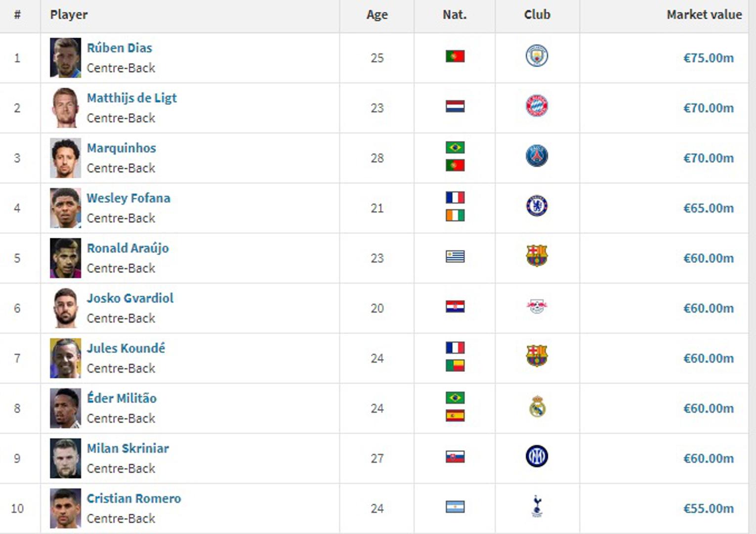Sort table by Age column header
Screen dimensions: 756x534
coord(377,15)
